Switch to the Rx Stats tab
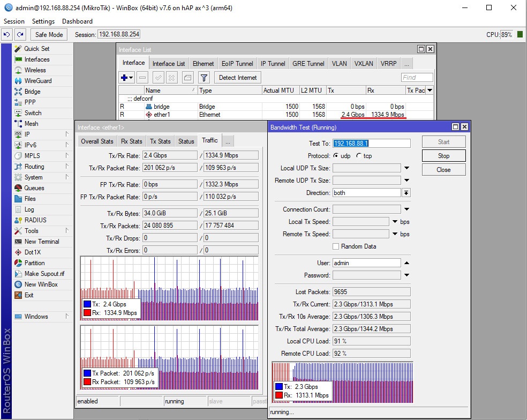 click(131, 141)
